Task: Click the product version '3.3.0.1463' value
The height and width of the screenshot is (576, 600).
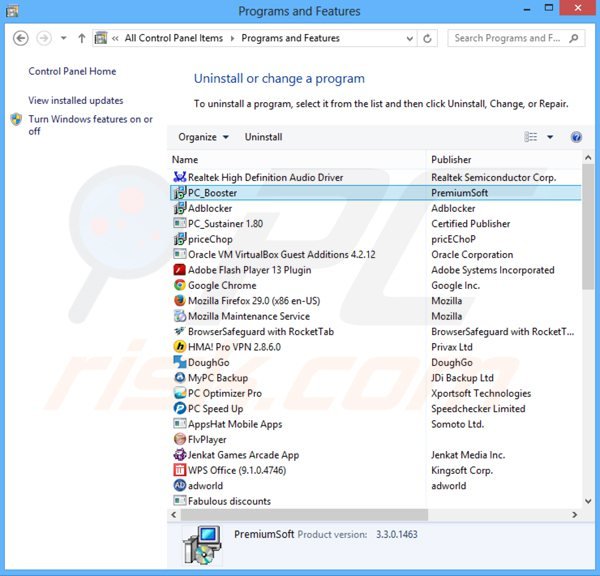Action: [x=397, y=534]
